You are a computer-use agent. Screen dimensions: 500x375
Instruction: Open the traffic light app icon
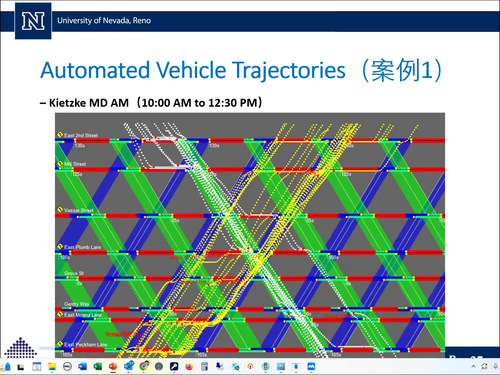coord(265,366)
